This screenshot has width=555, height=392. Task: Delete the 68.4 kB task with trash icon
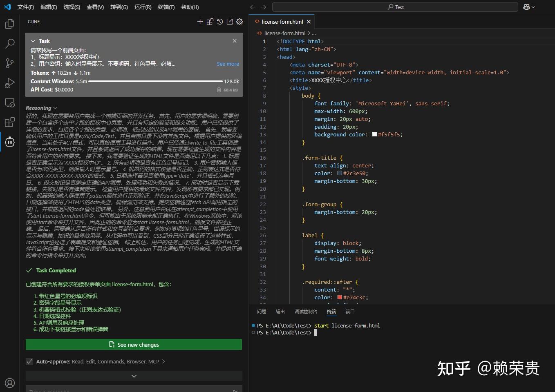219,90
